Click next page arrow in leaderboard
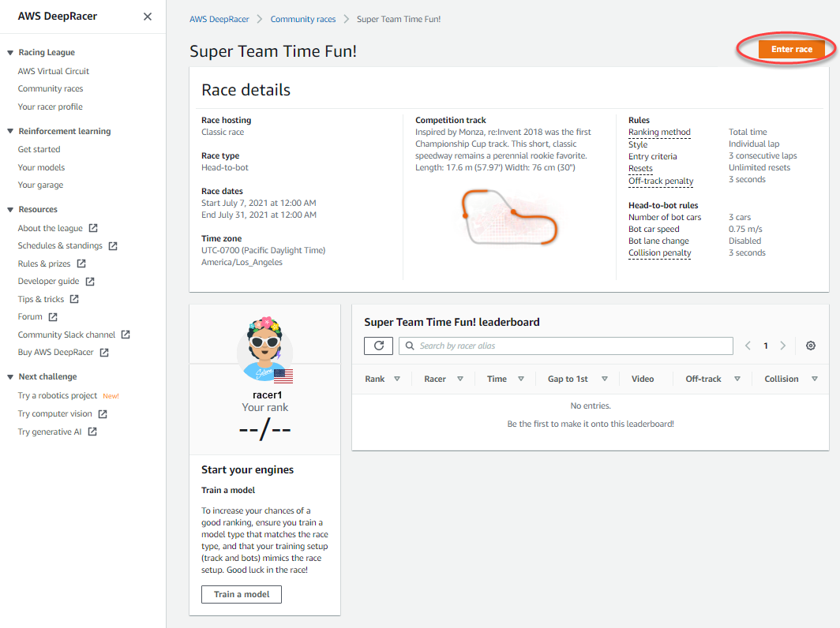Screen dimensions: 840x628 783,346
